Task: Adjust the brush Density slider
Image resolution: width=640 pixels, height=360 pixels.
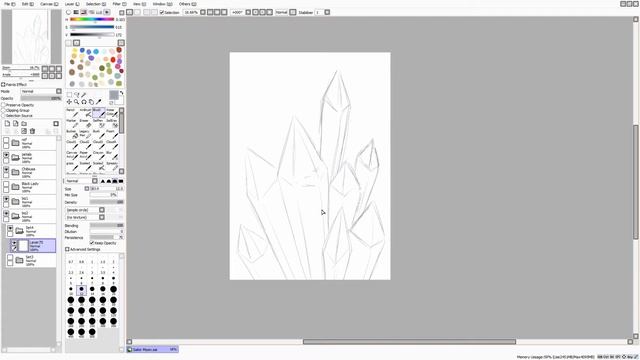Action: [x=107, y=202]
